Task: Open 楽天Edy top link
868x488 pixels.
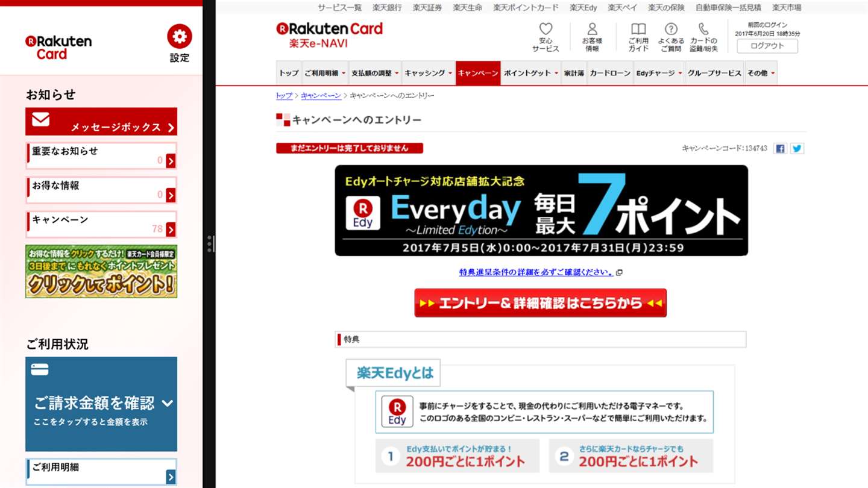Action: click(x=583, y=8)
